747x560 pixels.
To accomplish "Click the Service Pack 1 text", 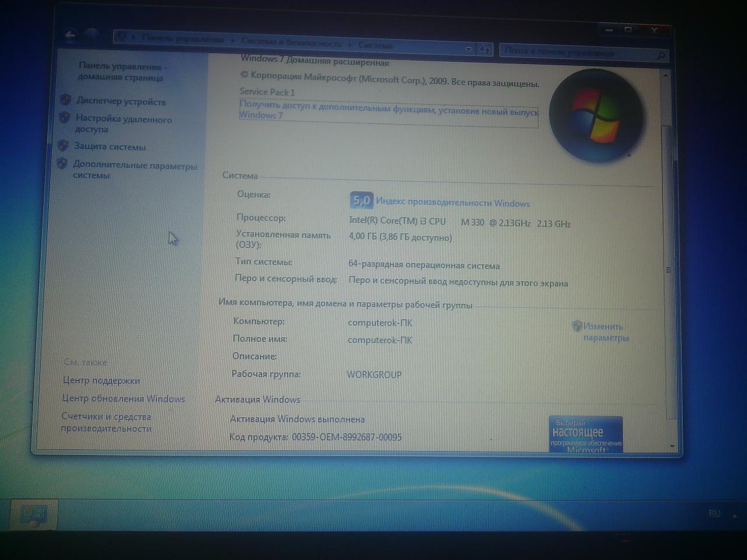I will coord(267,92).
